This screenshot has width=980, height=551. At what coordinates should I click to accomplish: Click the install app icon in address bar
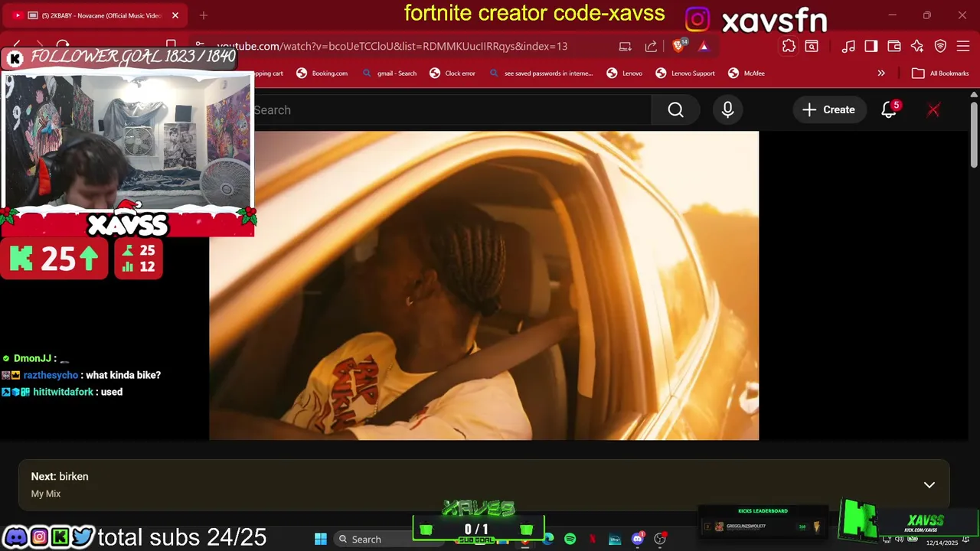click(x=626, y=46)
